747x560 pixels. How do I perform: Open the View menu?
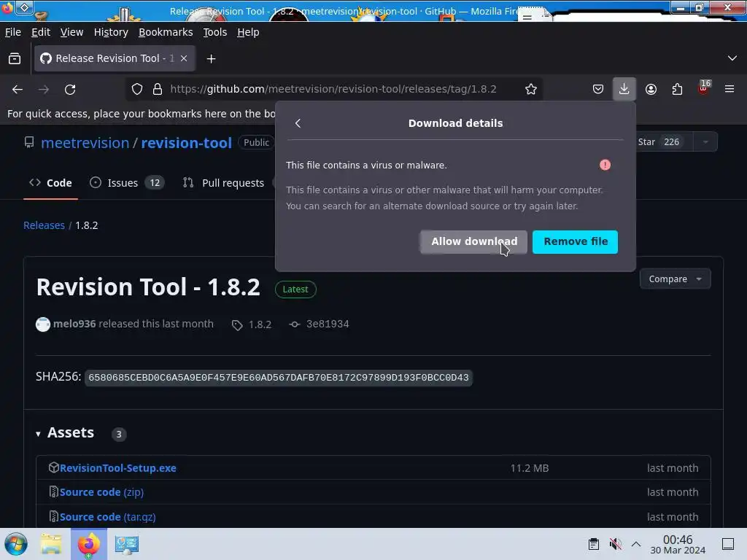[72, 32]
